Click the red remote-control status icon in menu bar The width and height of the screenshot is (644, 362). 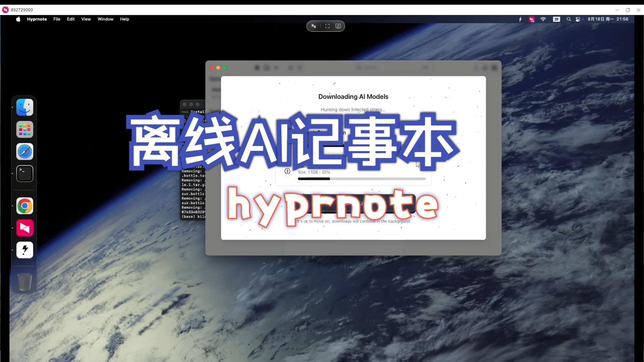[x=532, y=19]
